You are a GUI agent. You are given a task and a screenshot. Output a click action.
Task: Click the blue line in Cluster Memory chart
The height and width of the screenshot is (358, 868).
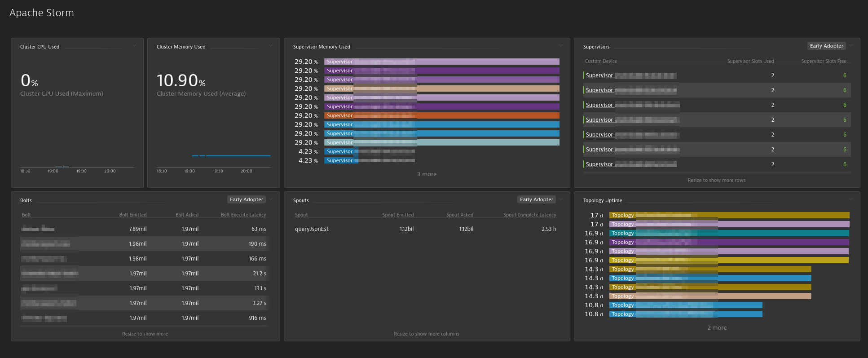(x=231, y=156)
